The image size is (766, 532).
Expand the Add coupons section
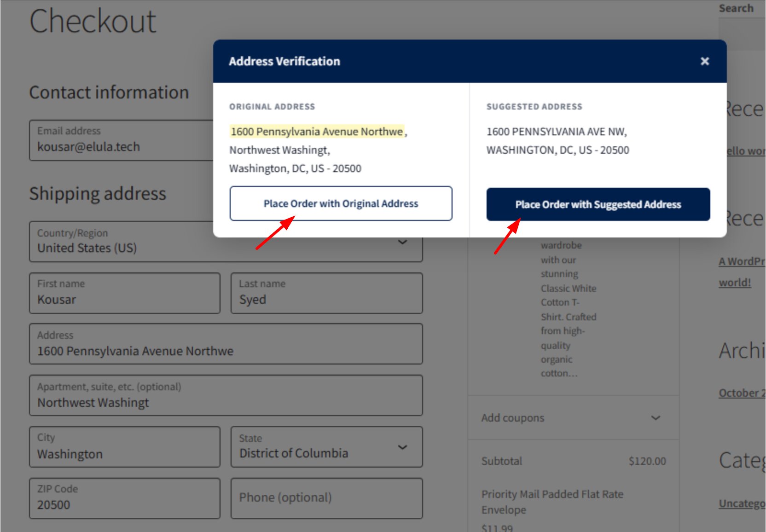[573, 418]
